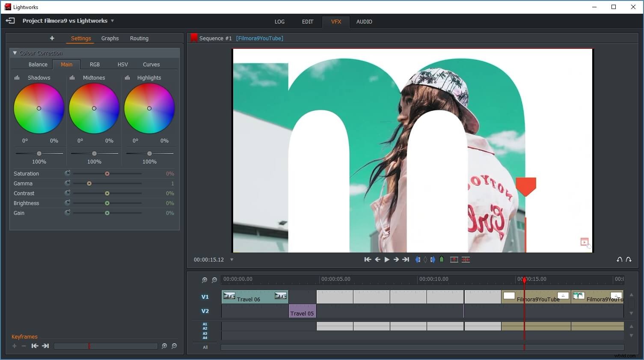
Task: Enable the A1 audio track selector
Action: tap(205, 324)
